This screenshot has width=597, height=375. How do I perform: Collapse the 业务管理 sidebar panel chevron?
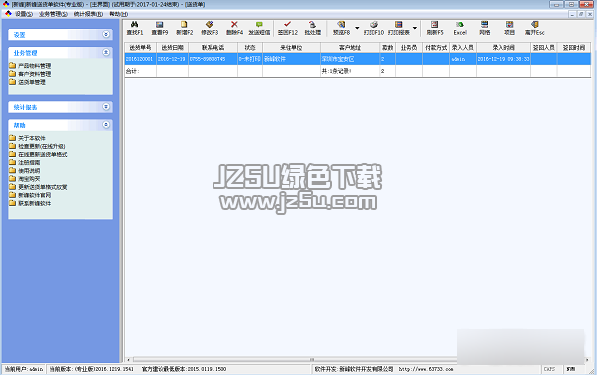click(106, 52)
